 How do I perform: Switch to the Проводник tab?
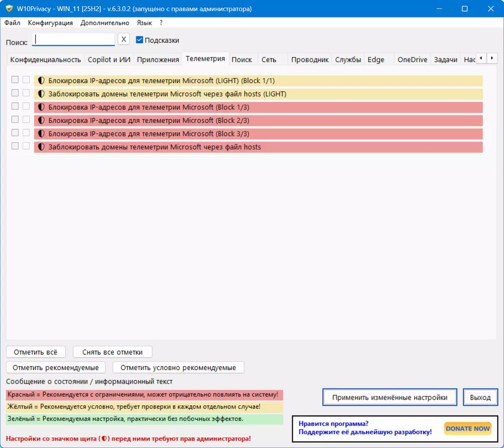coord(310,59)
